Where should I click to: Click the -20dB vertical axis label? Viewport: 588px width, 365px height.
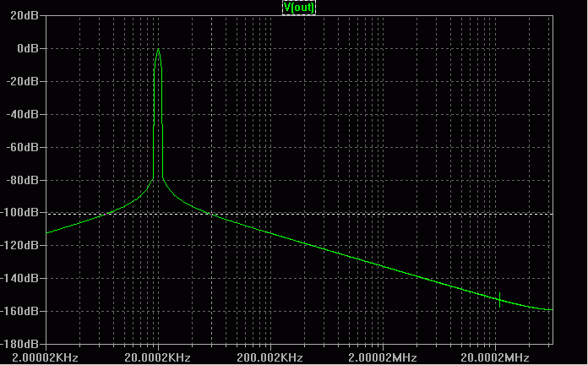point(23,81)
